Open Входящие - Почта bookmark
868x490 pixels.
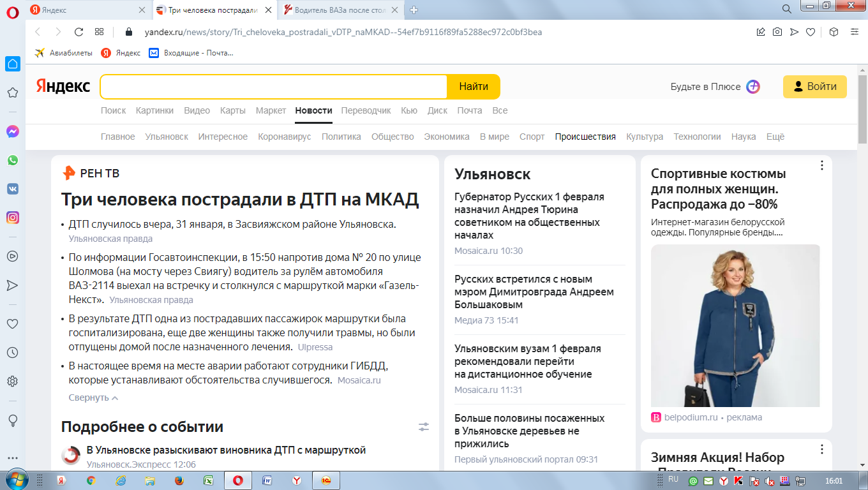click(191, 52)
